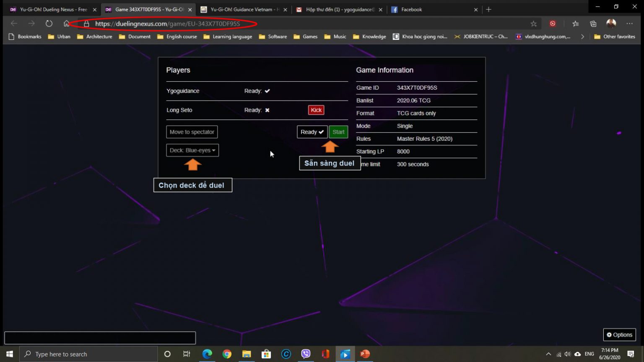Click the padlock icon inside the address bar

click(86, 24)
